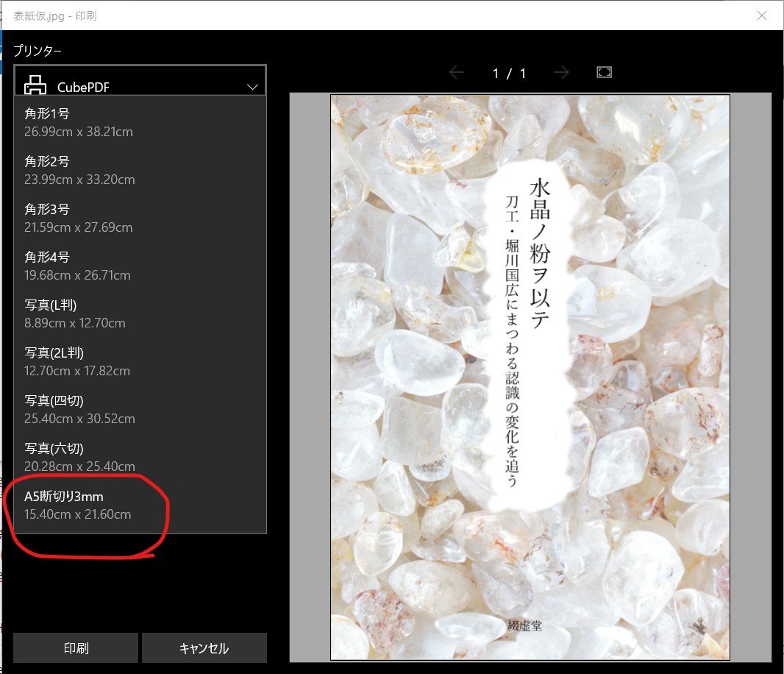Click the 印刷 print button
The image size is (784, 674).
tap(75, 648)
